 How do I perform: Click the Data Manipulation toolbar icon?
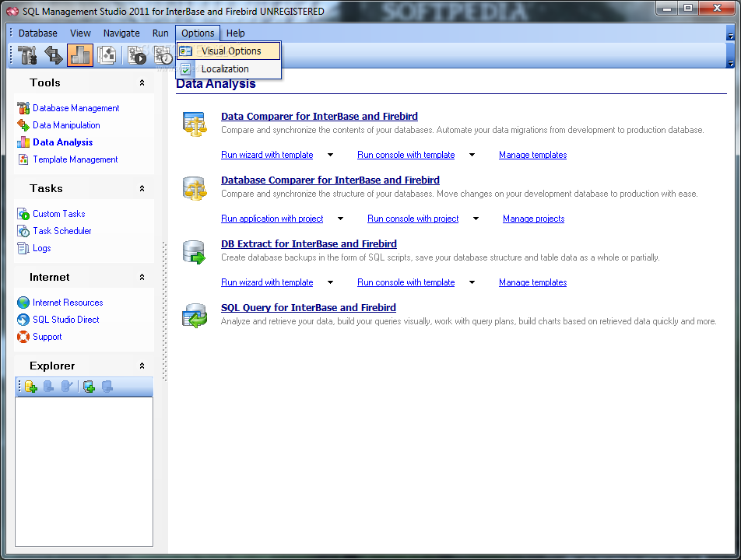[54, 55]
